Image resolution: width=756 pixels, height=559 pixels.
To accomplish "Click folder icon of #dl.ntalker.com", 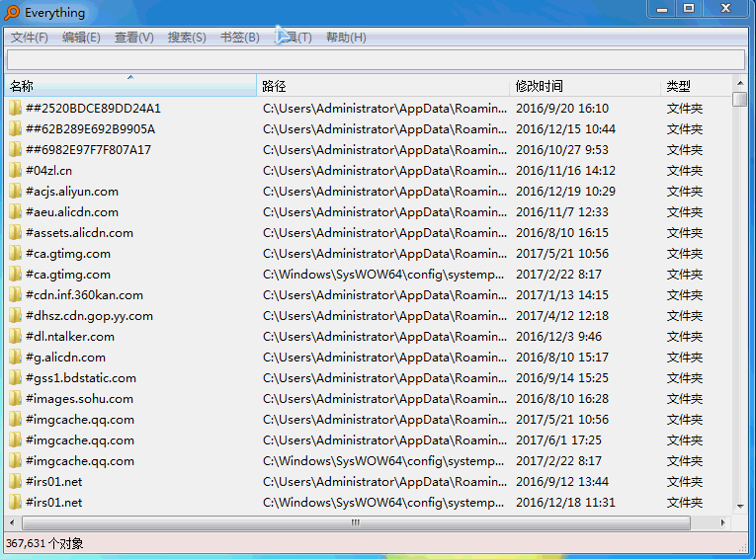I will (16, 336).
